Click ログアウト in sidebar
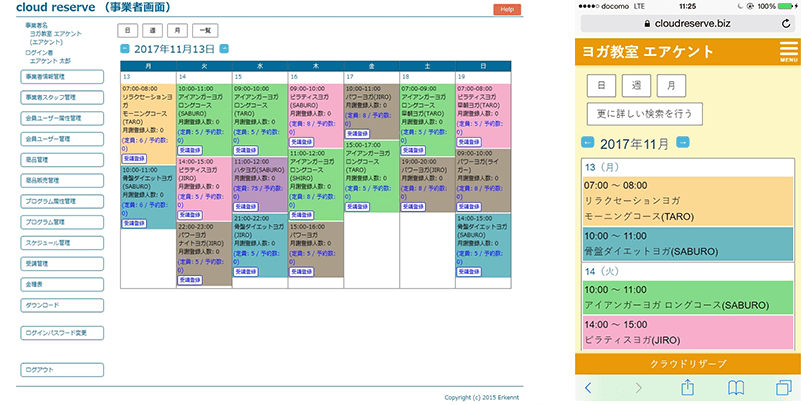Image resolution: width=801 pixels, height=405 pixels. click(62, 370)
